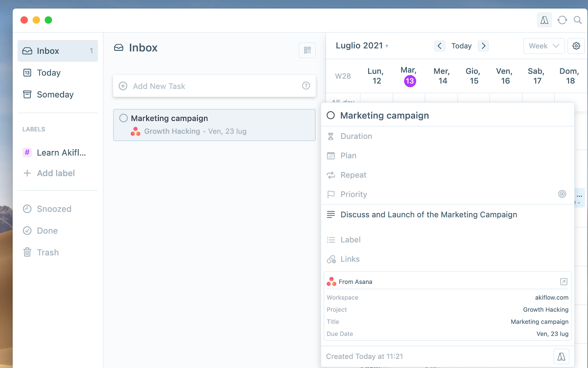Screen dimensions: 588x368
Task: Click the task title field in detail panel
Action: point(385,115)
